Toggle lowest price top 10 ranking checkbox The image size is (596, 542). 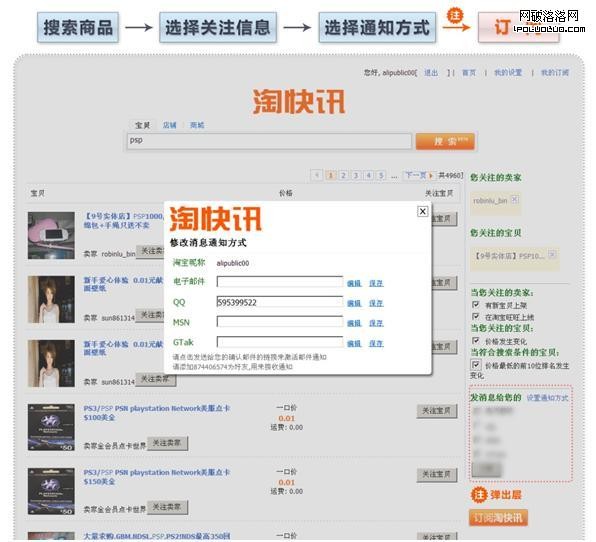[476, 365]
